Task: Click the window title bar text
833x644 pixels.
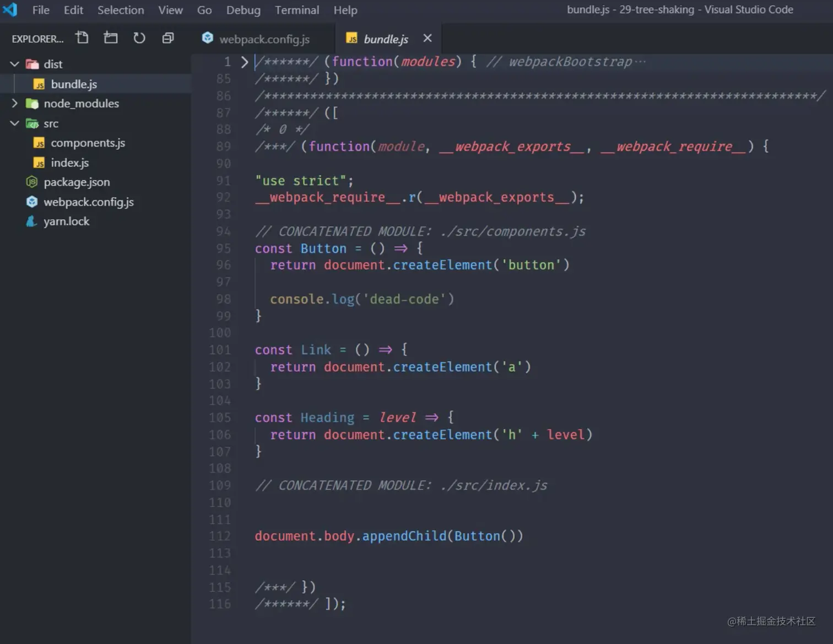Action: (680, 9)
